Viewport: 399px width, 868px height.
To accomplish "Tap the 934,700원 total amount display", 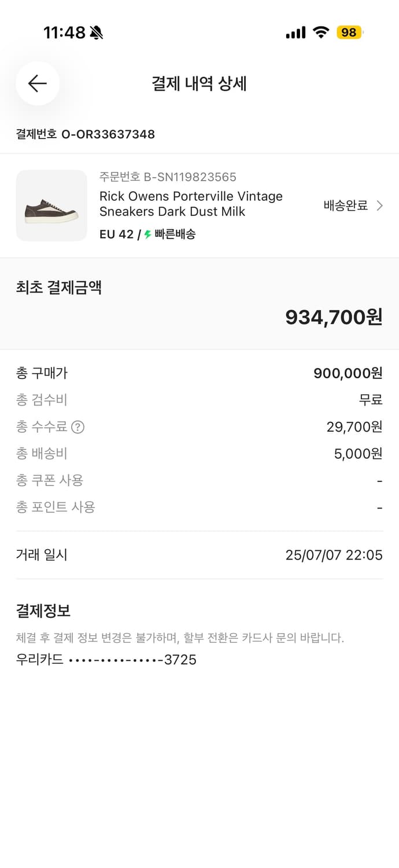I will 334,317.
